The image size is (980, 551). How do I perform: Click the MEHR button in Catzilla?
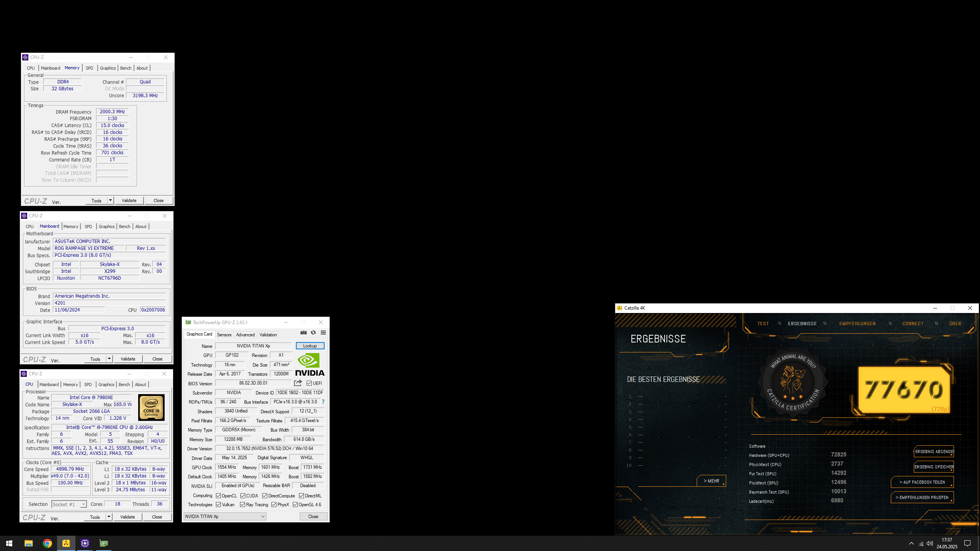click(x=711, y=481)
